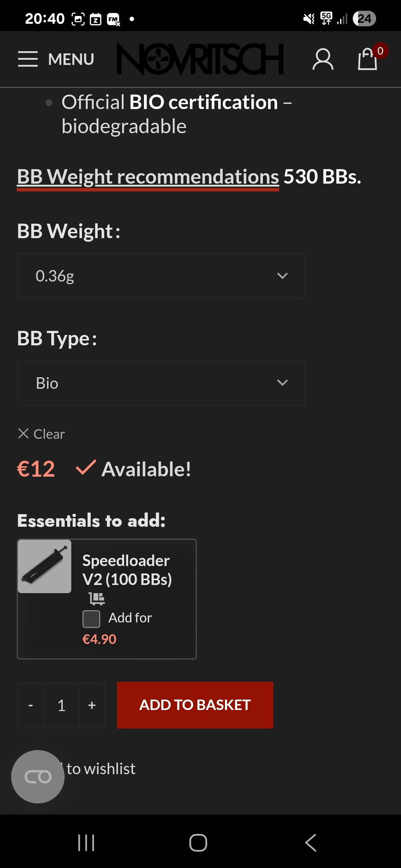Open the Speedloader V2 product thumbnail
Image resolution: width=401 pixels, height=868 pixels.
45,566
